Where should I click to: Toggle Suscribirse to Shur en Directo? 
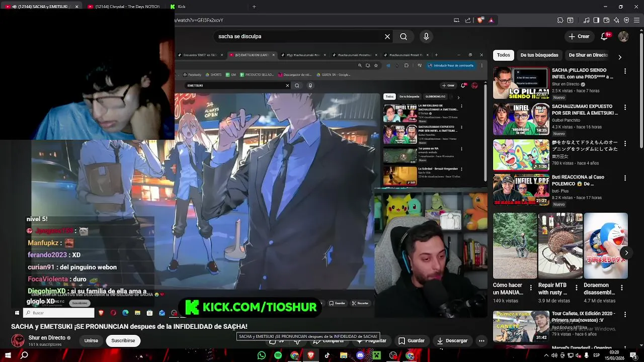(123, 340)
